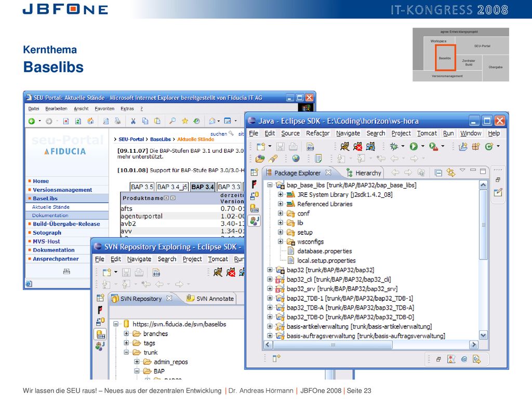Sort Produktname column descending
532x399 pixels.
[173, 198]
